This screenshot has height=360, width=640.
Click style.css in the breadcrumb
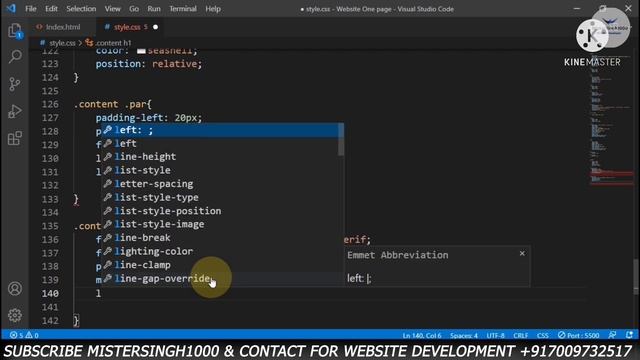coord(62,43)
